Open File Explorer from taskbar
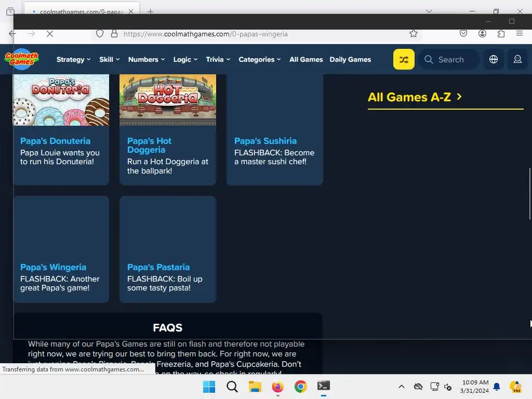The height and width of the screenshot is (399, 532). [x=255, y=387]
